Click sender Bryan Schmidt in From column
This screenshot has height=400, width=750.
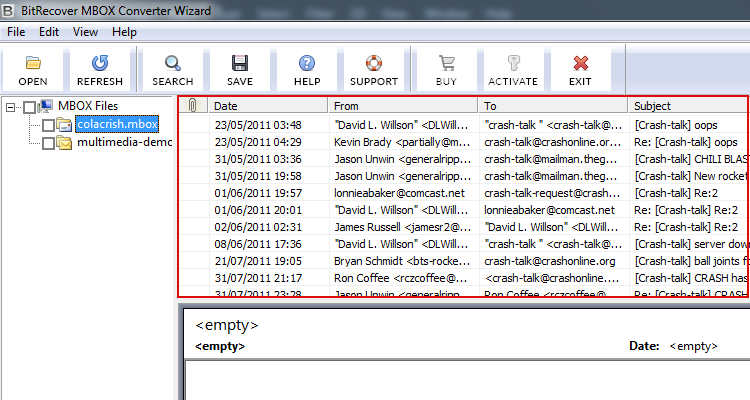[x=402, y=261]
